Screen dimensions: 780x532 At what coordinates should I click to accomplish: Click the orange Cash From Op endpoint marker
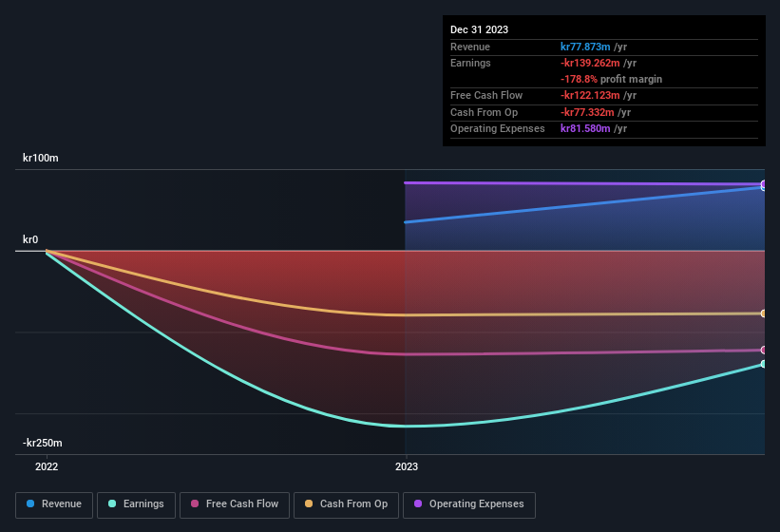tap(763, 313)
